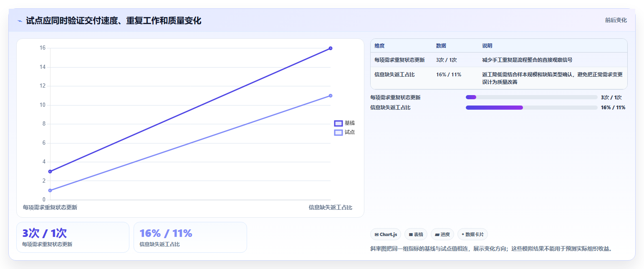Click the 基线 data point at value 3
644x269 pixels.
[x=50, y=171]
